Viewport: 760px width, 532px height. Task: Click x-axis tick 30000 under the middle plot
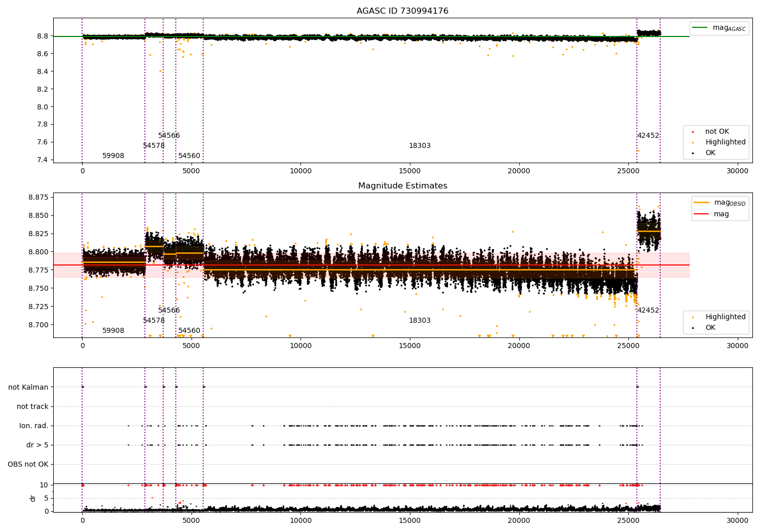(x=737, y=346)
